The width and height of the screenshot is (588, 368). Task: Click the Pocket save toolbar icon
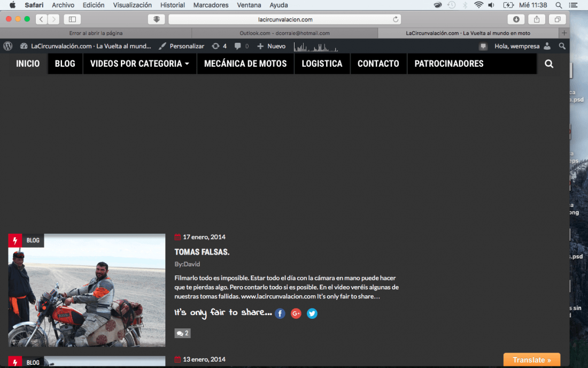[x=157, y=19]
